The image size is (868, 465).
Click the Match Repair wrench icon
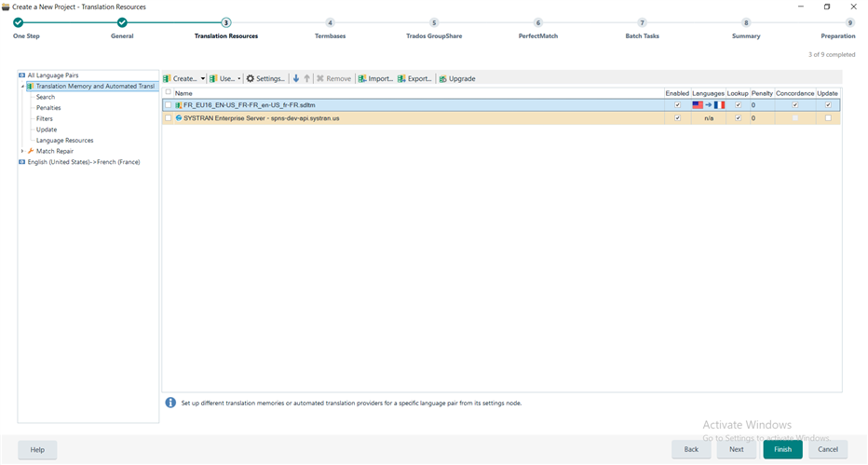(31, 151)
